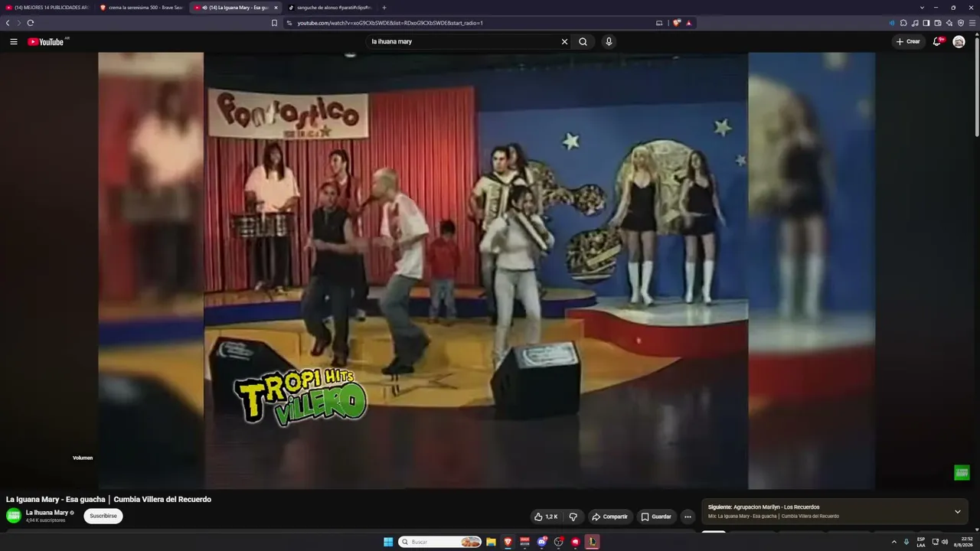Image resolution: width=980 pixels, height=551 pixels.
Task: Like the video with thumbs up
Action: pos(546,517)
